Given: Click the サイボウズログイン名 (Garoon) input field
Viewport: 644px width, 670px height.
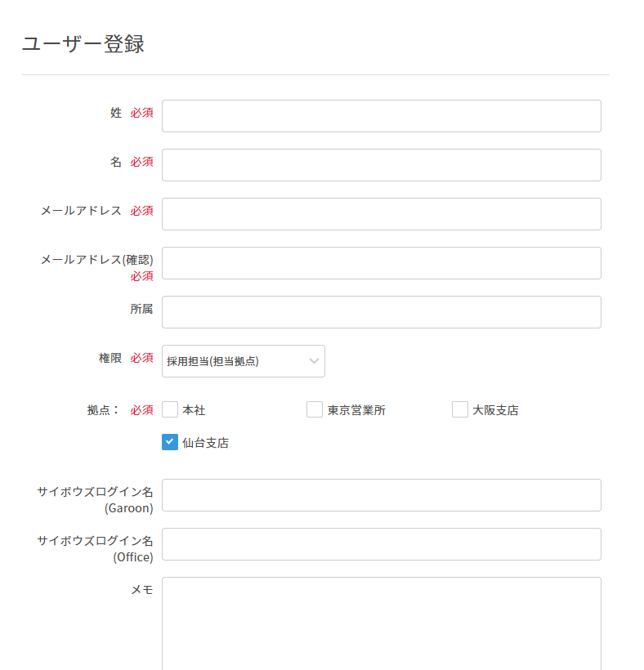Looking at the screenshot, I should coord(381,495).
